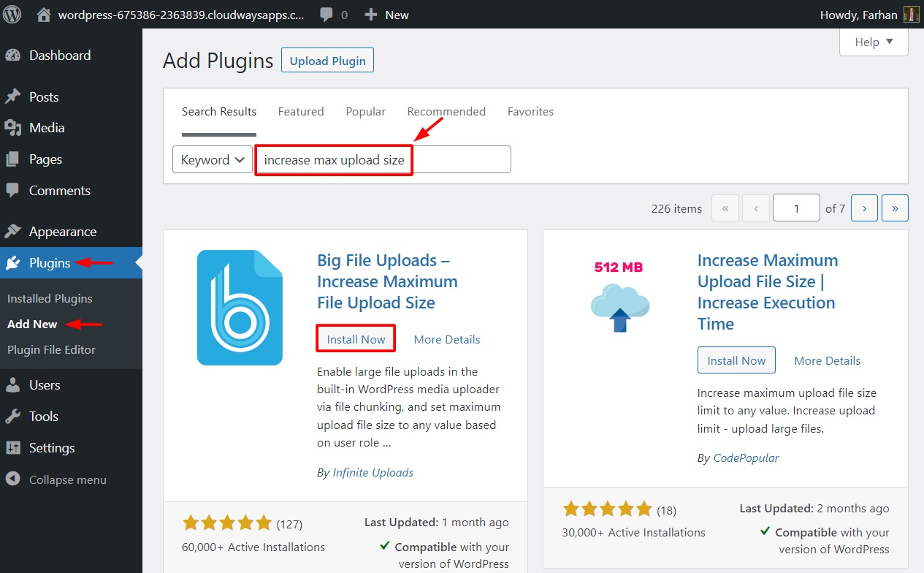Open the Tools menu in sidebar
The image size is (924, 573).
[43, 417]
